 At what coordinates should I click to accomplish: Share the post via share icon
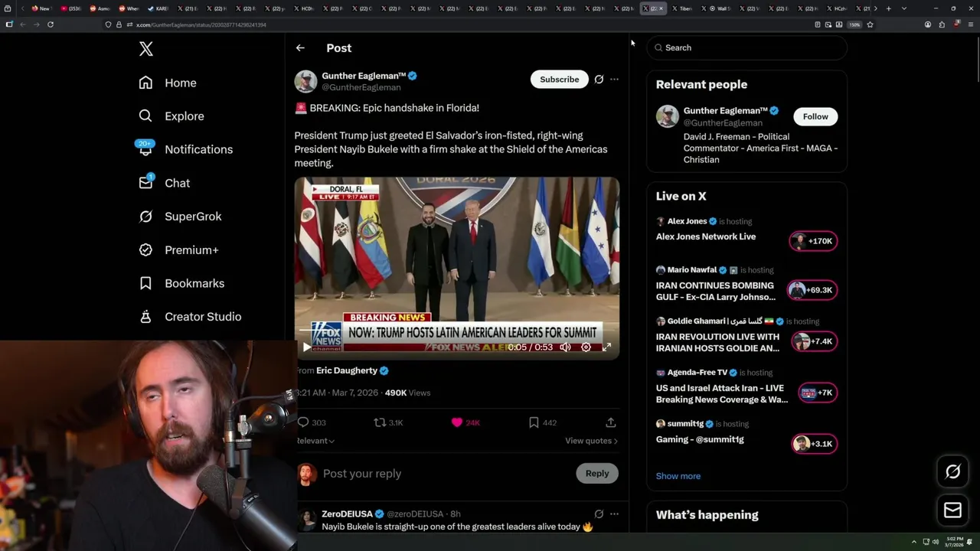click(610, 422)
